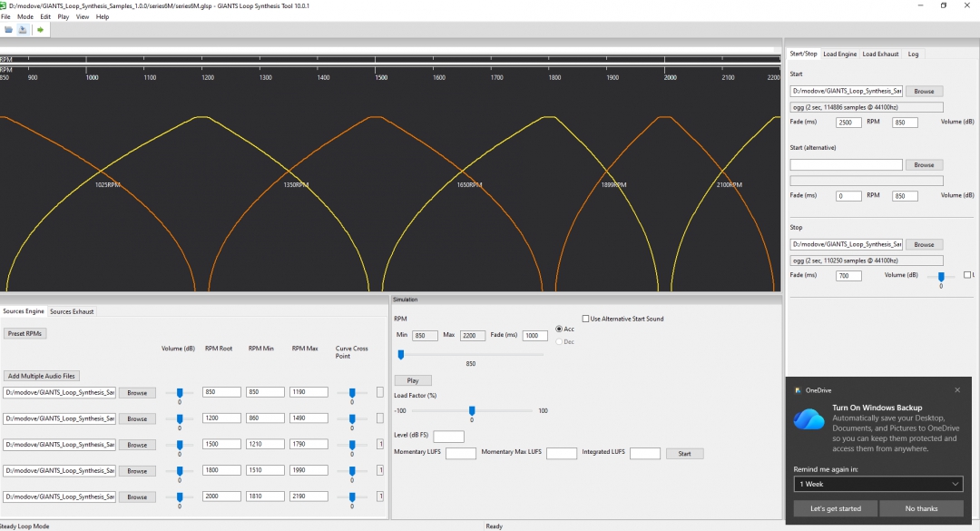Click the Play button in Simulation panel
This screenshot has height=531, width=980.
[x=413, y=380]
